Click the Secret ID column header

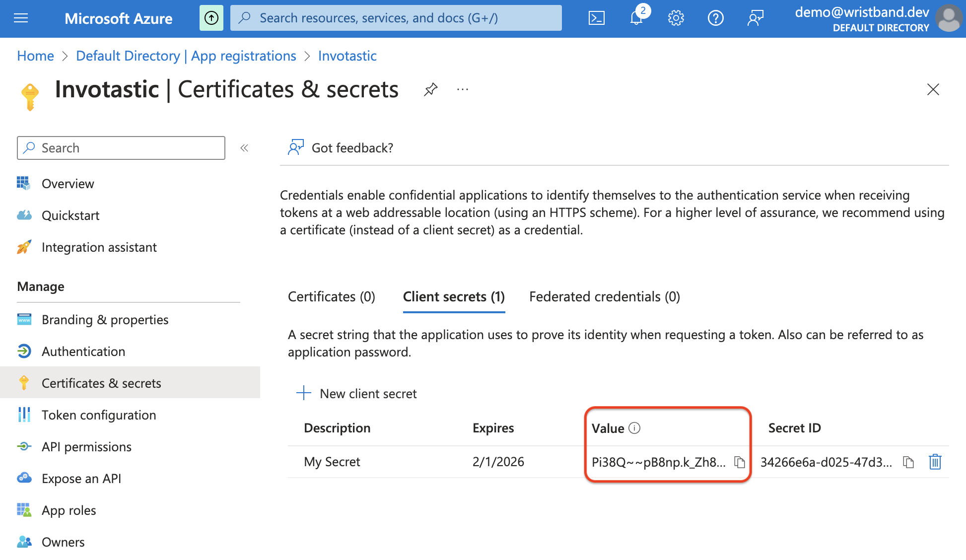pos(794,428)
